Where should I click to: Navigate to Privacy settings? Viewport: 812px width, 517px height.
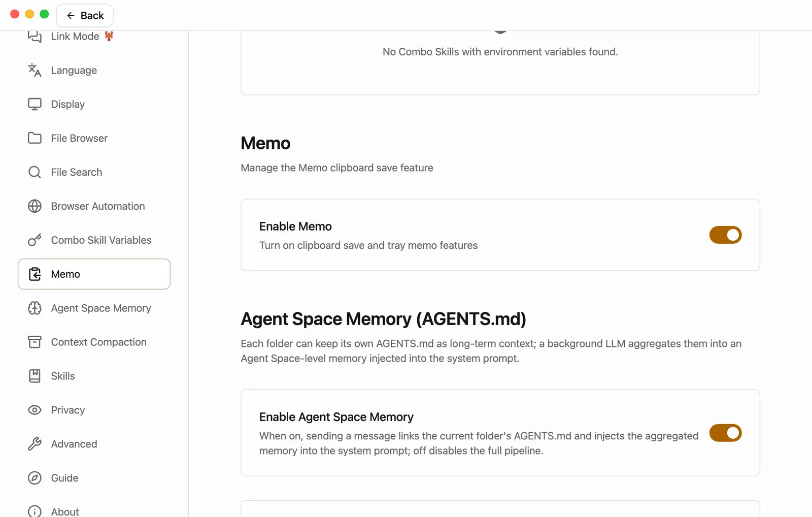click(94, 410)
